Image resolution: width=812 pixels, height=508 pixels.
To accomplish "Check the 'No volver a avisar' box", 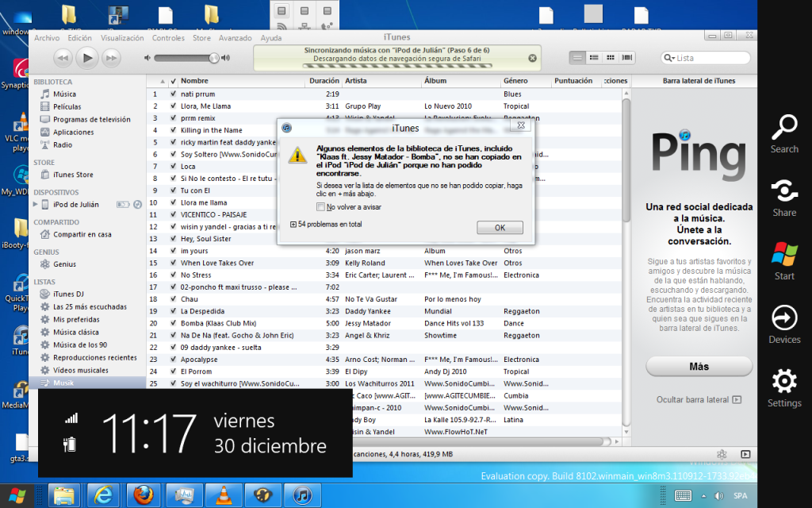I will pos(321,207).
